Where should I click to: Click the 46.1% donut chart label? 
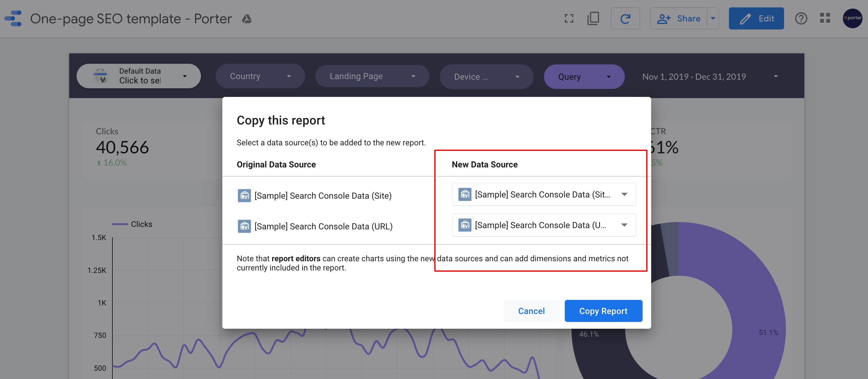click(589, 334)
